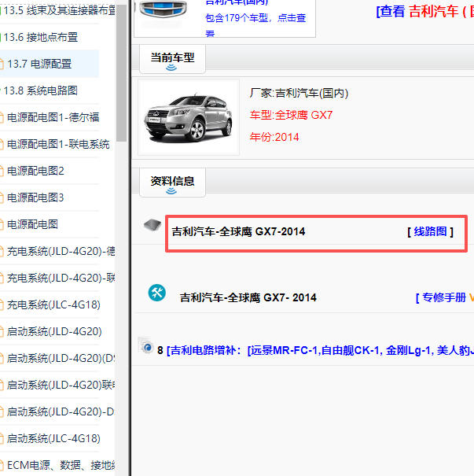Click document icon beside 吉利电路增补 row
Image resolution: width=474 pixels, height=476 pixels.
(145, 345)
